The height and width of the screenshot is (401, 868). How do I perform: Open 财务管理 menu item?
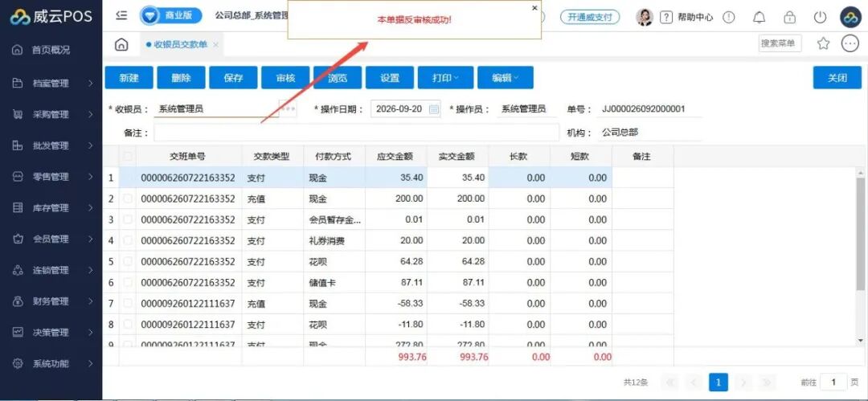(51, 301)
